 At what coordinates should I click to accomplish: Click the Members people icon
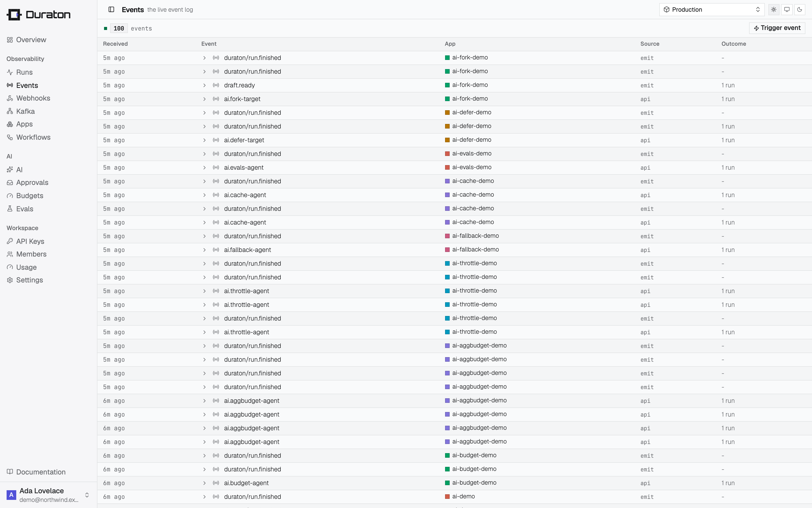pos(10,254)
